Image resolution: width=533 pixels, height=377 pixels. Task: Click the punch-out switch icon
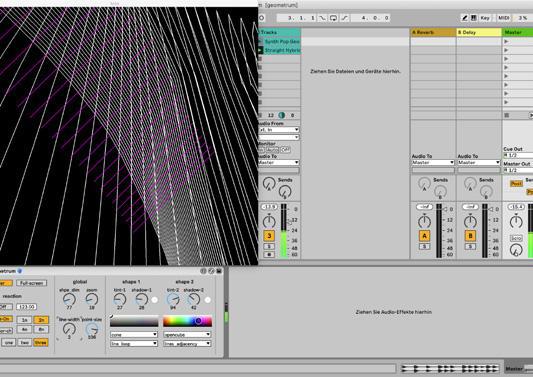point(344,18)
